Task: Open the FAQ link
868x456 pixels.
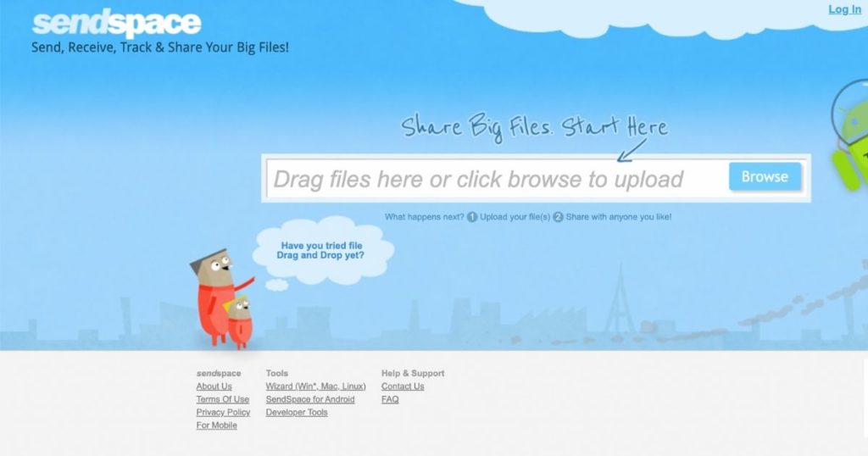Action: pyautogui.click(x=390, y=399)
